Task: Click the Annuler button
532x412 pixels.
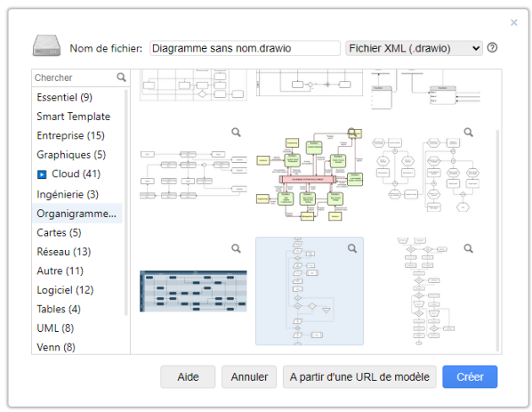Action: [249, 377]
